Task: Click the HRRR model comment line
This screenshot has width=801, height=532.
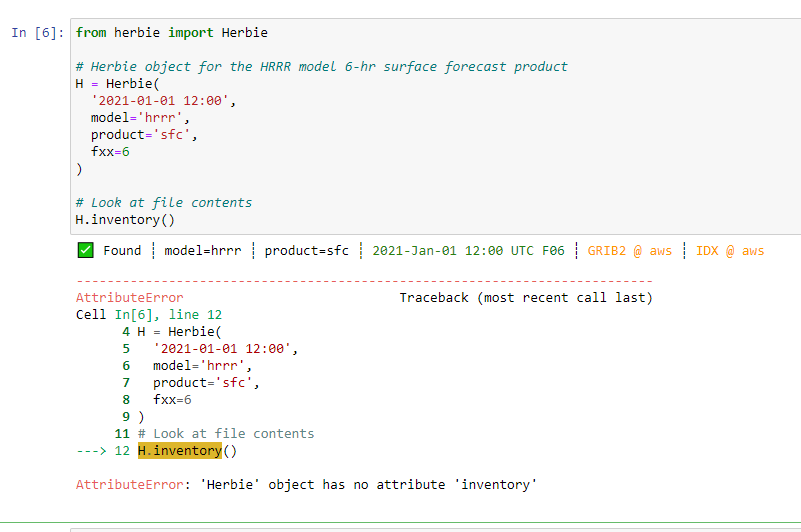Action: 321,67
